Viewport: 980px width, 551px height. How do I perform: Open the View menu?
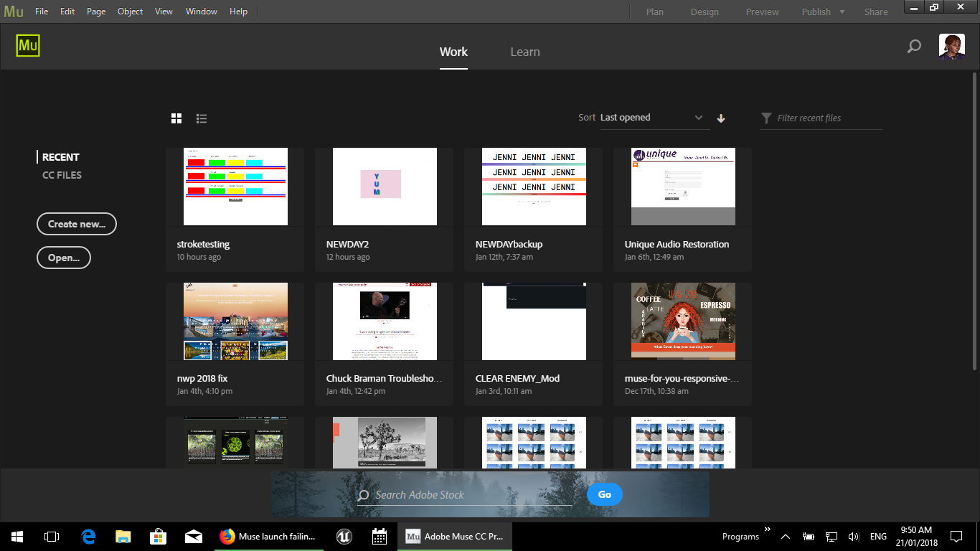164,11
